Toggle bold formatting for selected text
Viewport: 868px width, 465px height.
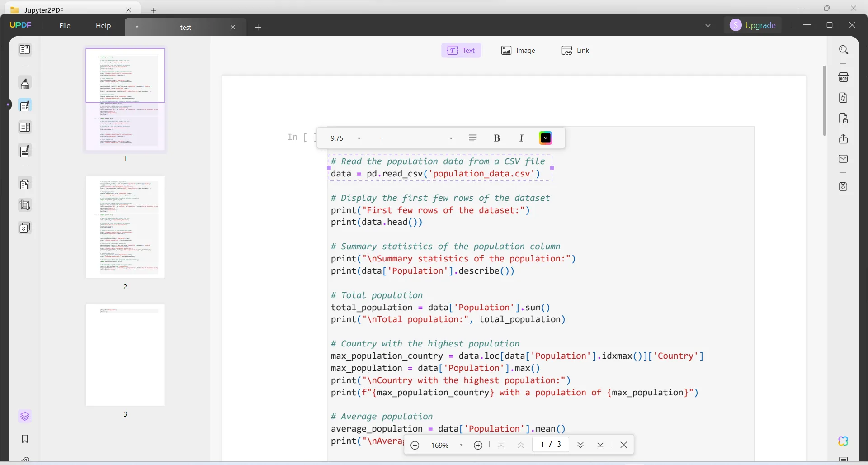tap(497, 138)
